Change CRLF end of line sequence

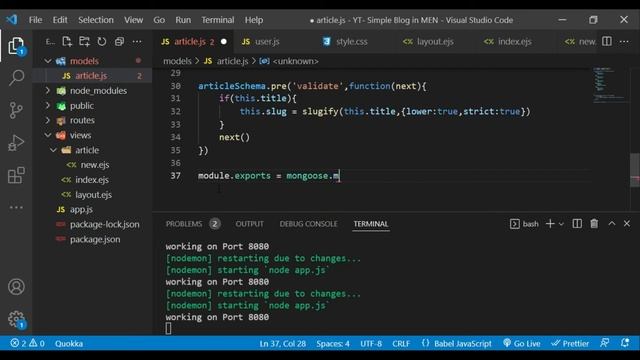click(401, 343)
